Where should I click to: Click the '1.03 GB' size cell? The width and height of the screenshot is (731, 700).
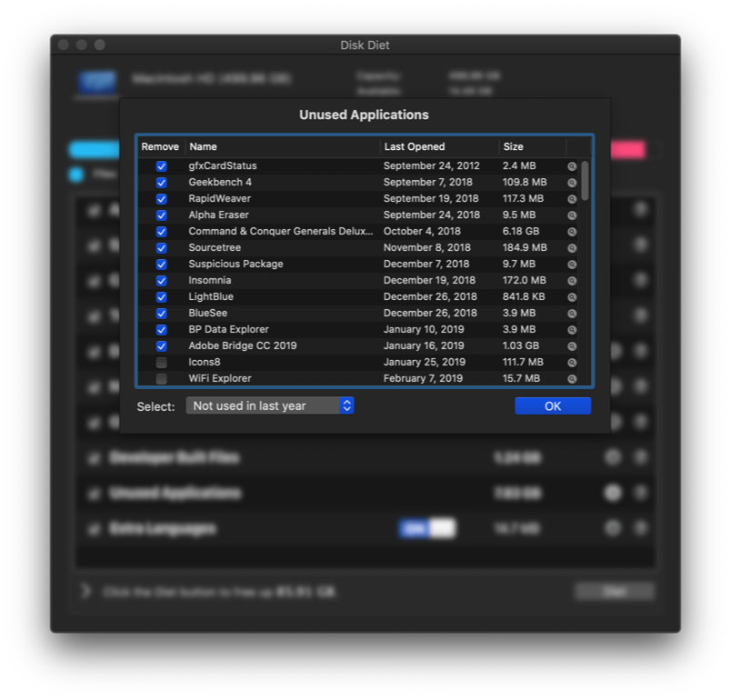(x=521, y=345)
